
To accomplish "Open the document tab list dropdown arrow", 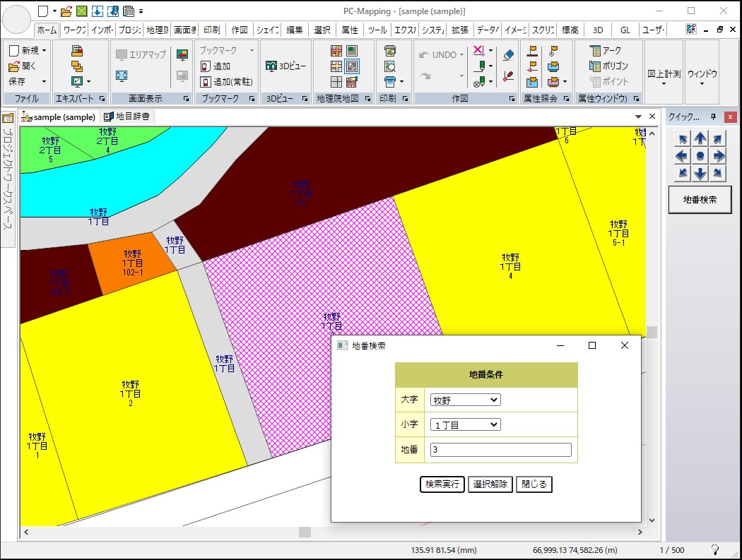I will coord(638,117).
